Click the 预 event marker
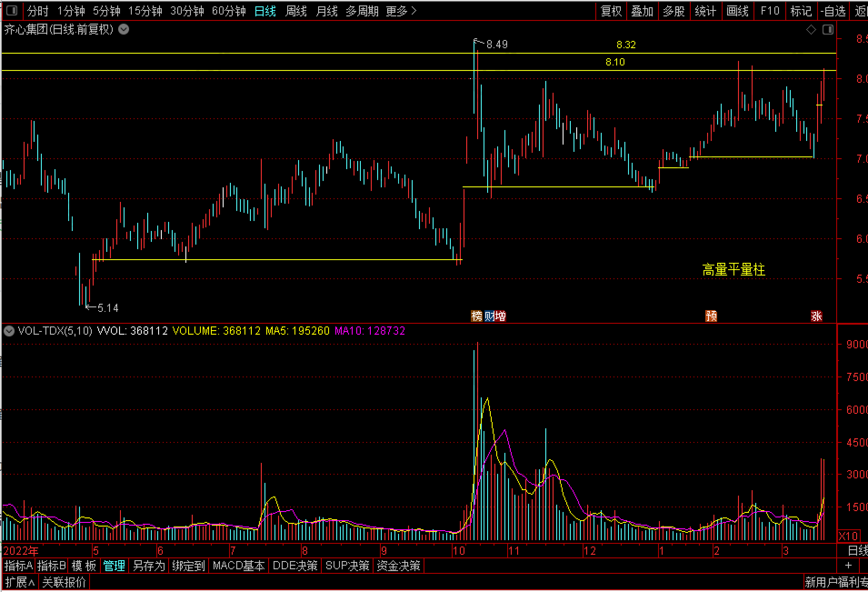868x592 pixels. click(x=711, y=316)
